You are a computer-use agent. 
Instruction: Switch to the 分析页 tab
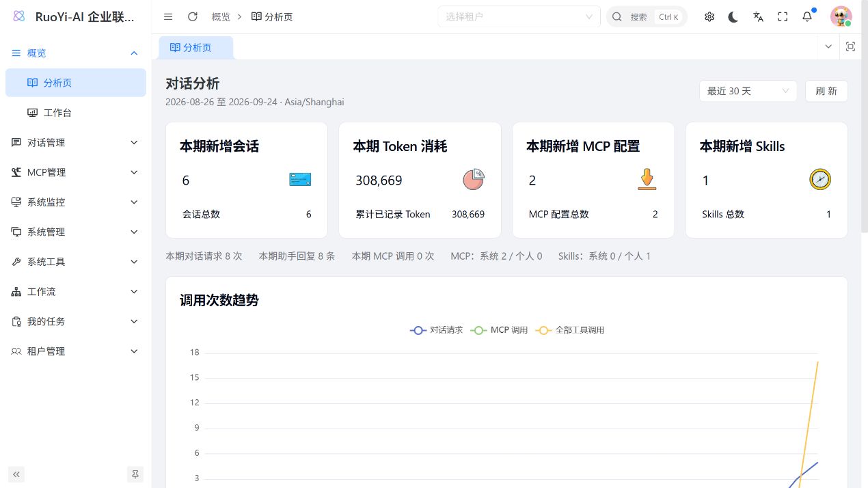click(x=196, y=48)
